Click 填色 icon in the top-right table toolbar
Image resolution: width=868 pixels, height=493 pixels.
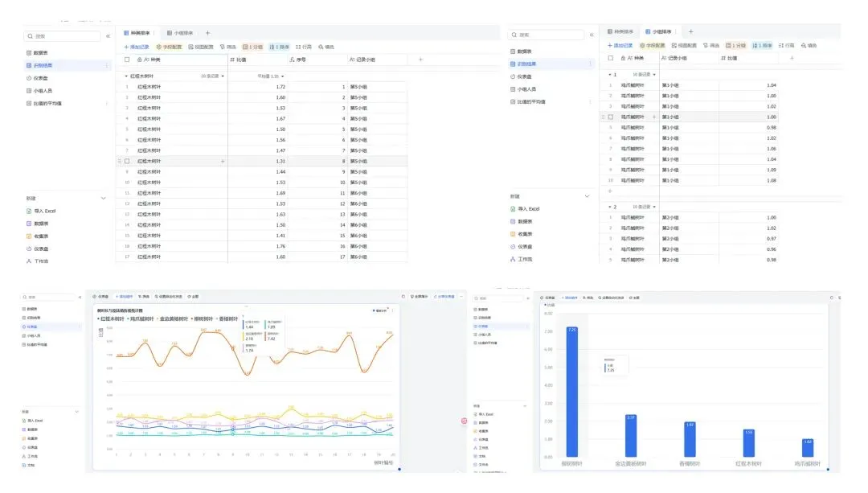coord(809,45)
